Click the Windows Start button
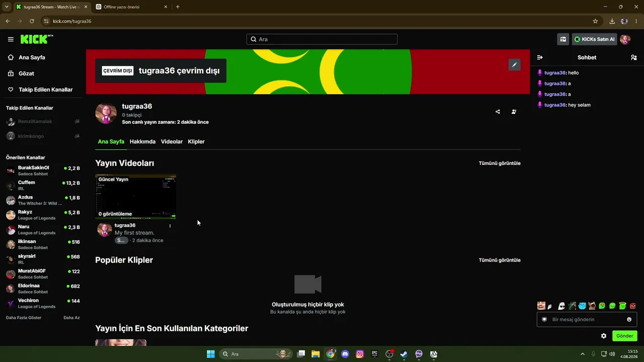This screenshot has width=644, height=362. click(211, 354)
